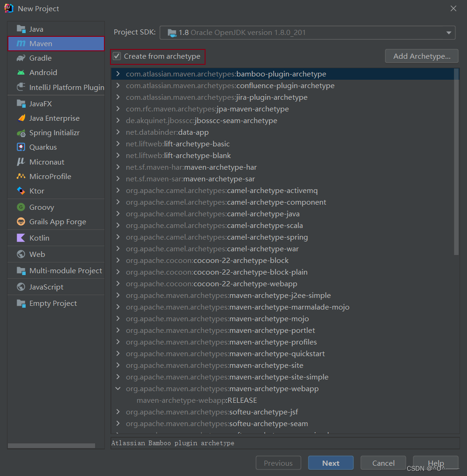
Task: Select the Gradle project type
Action: point(56,58)
